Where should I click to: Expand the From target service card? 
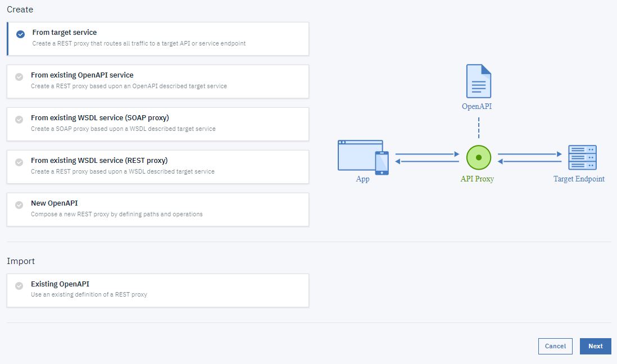coord(157,38)
